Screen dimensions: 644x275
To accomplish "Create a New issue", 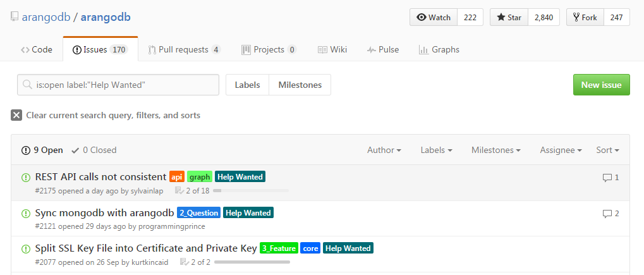I will [601, 85].
